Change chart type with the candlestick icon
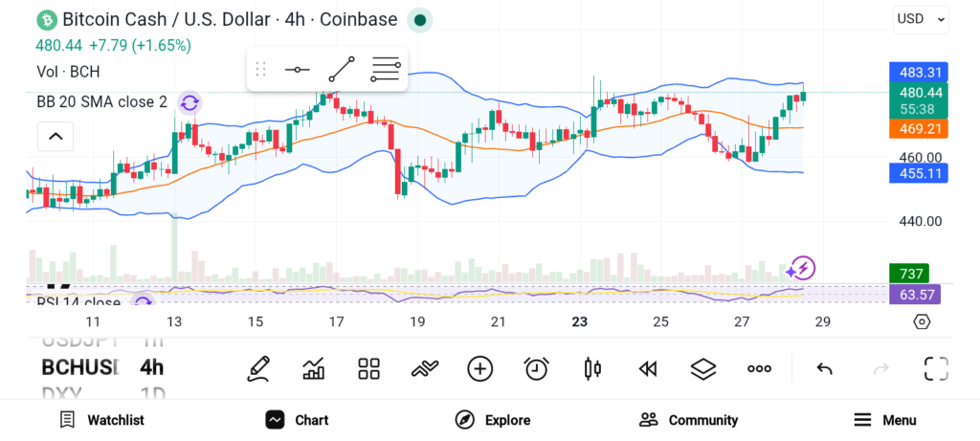 [x=592, y=368]
